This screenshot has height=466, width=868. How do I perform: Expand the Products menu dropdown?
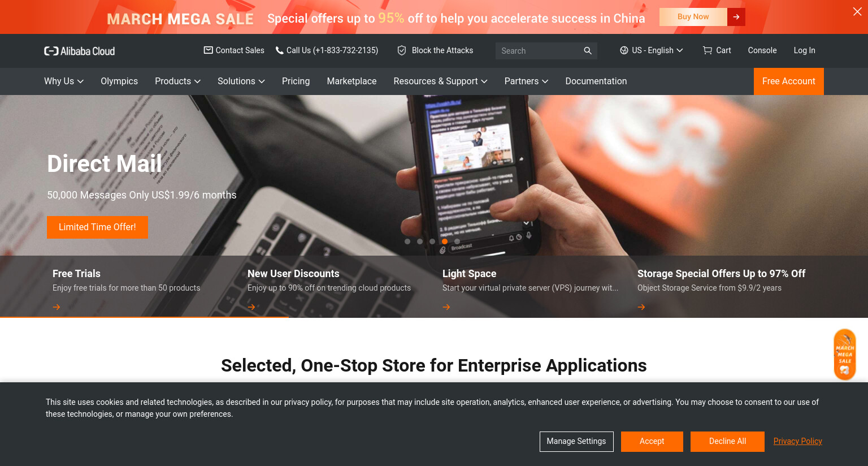click(177, 81)
